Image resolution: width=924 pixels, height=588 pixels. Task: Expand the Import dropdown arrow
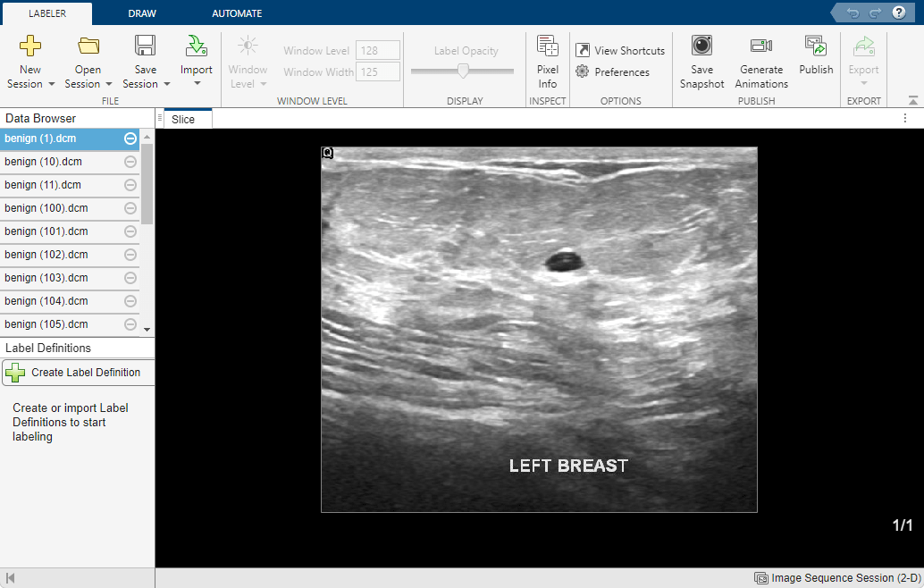click(x=197, y=84)
